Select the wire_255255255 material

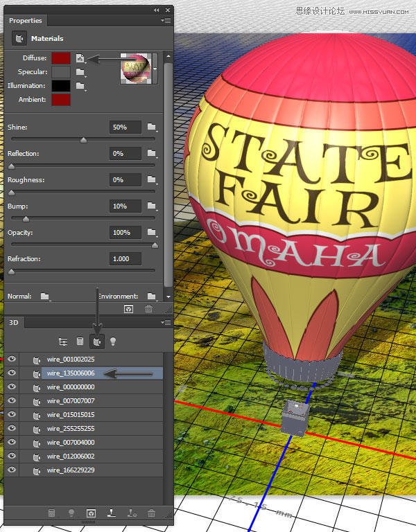[x=71, y=429]
